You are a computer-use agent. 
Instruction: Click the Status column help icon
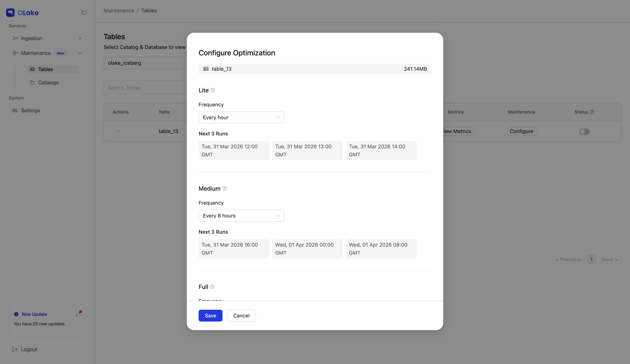(592, 112)
